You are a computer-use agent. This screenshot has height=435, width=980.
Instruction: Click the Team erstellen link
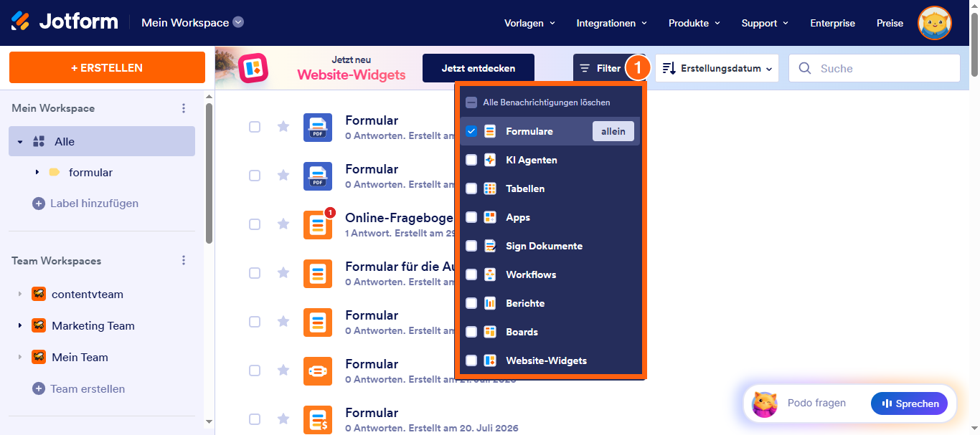(x=88, y=388)
